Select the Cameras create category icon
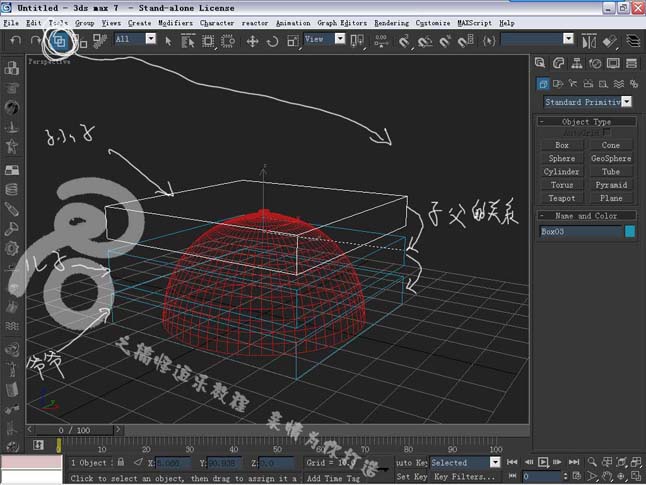Image resolution: width=646 pixels, height=485 pixels. [x=588, y=84]
